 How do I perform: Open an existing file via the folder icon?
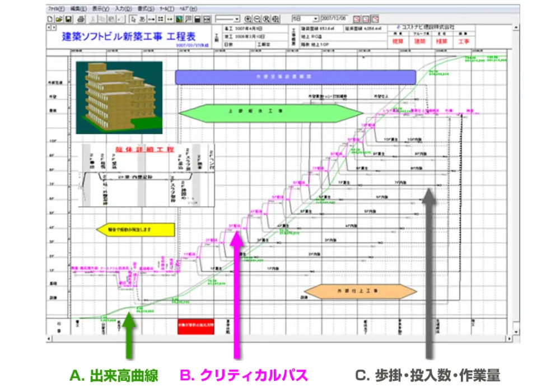pos(59,17)
